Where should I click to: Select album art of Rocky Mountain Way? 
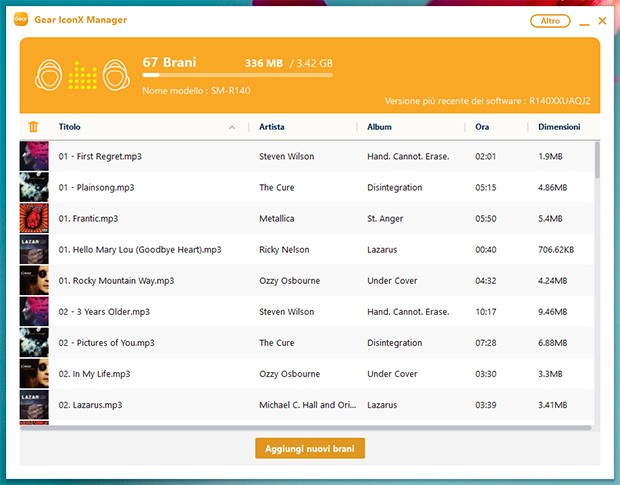coord(34,281)
